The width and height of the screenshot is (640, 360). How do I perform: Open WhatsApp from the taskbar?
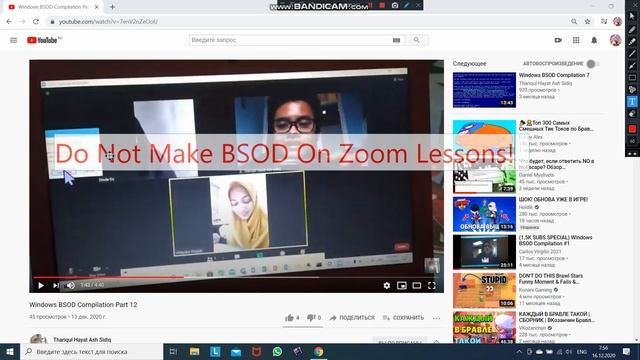(277, 351)
